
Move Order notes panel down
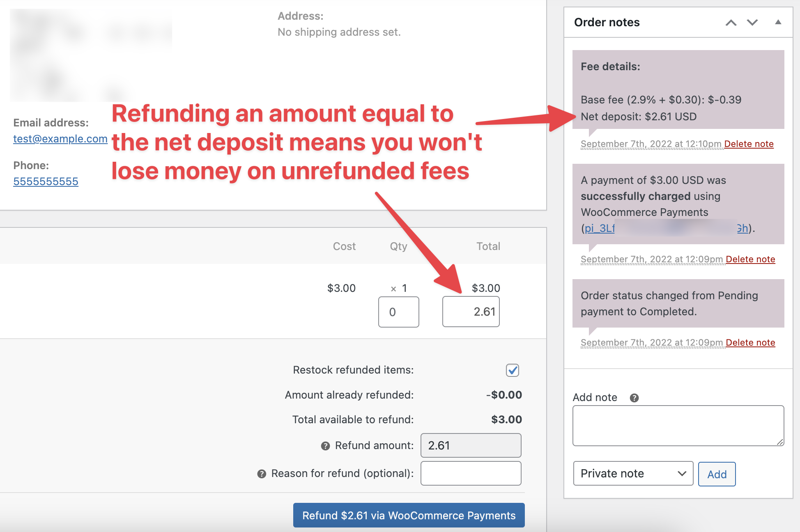click(x=752, y=23)
